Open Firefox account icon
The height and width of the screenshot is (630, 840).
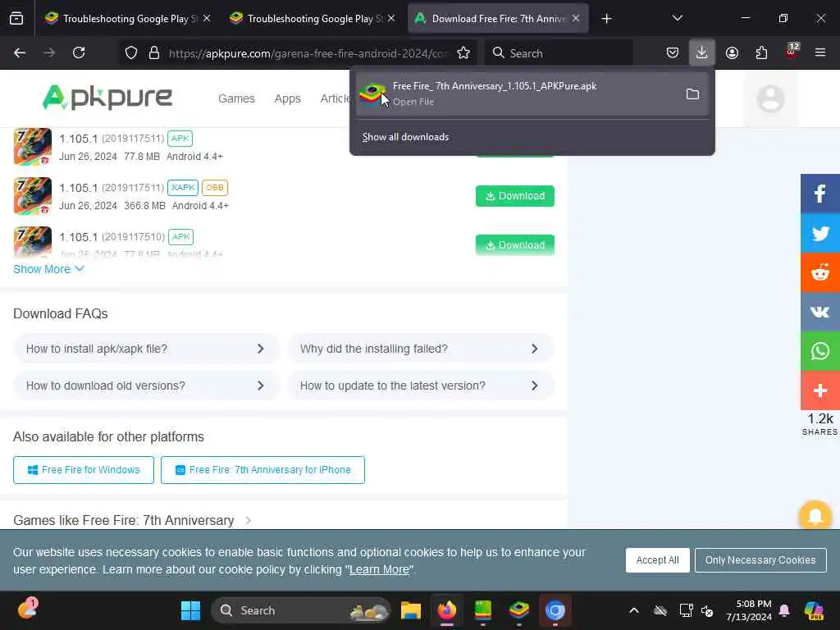732,53
